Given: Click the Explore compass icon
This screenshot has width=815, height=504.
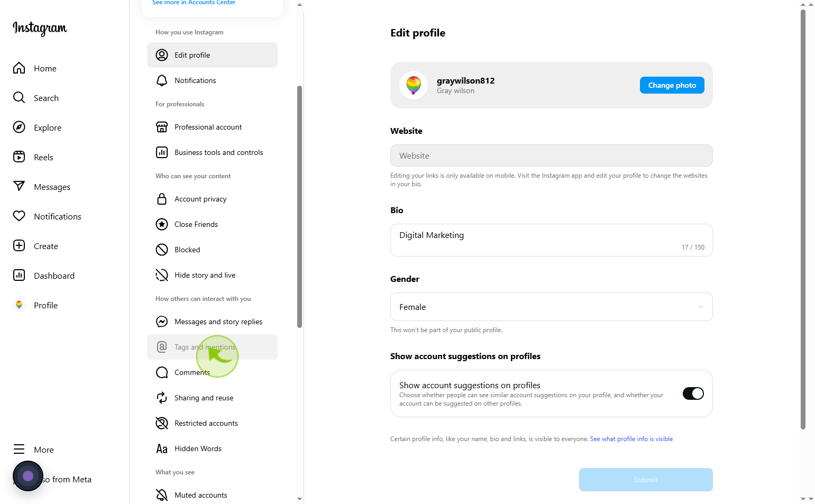Looking at the screenshot, I should pos(19,127).
